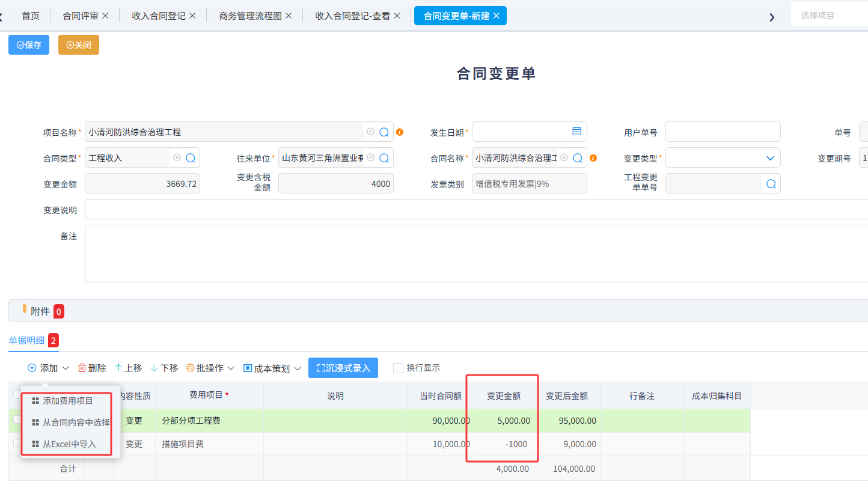The height and width of the screenshot is (488, 868).
Task: Click 删除 in the detail toolbar
Action: pos(92,368)
